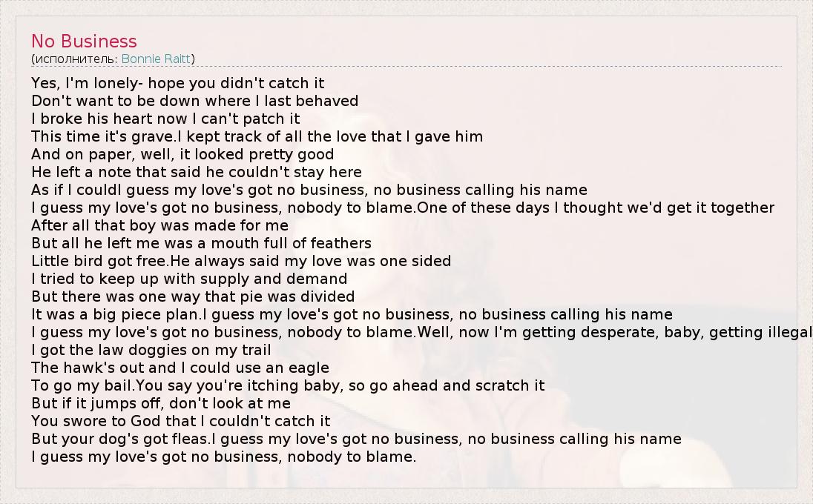The height and width of the screenshot is (504, 813).
Task: Click the No Business song title
Action: tap(84, 42)
